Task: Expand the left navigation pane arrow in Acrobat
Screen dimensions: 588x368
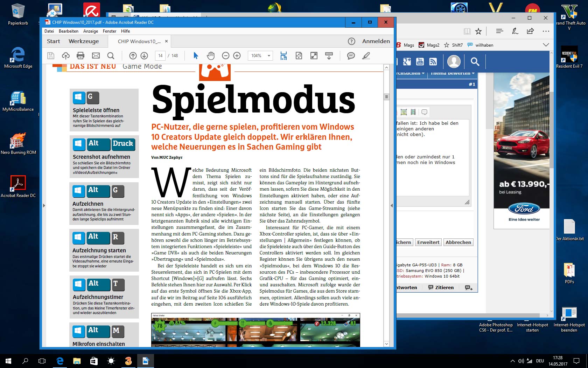Action: pyautogui.click(x=44, y=205)
